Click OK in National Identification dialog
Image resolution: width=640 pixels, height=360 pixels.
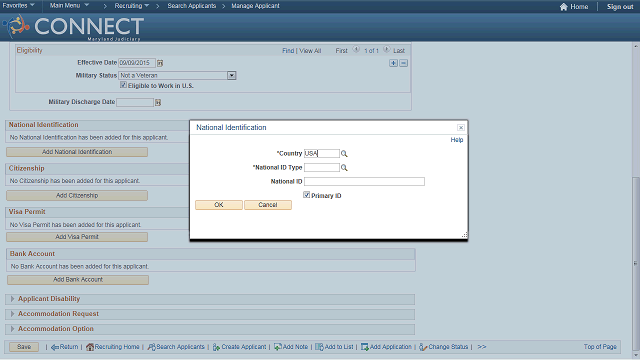pyautogui.click(x=219, y=205)
